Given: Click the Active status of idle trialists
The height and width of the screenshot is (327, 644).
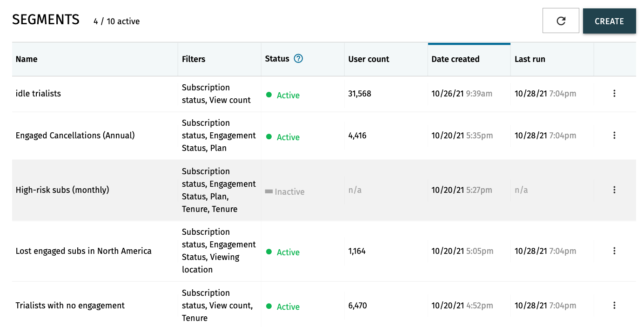Looking at the screenshot, I should [x=283, y=95].
